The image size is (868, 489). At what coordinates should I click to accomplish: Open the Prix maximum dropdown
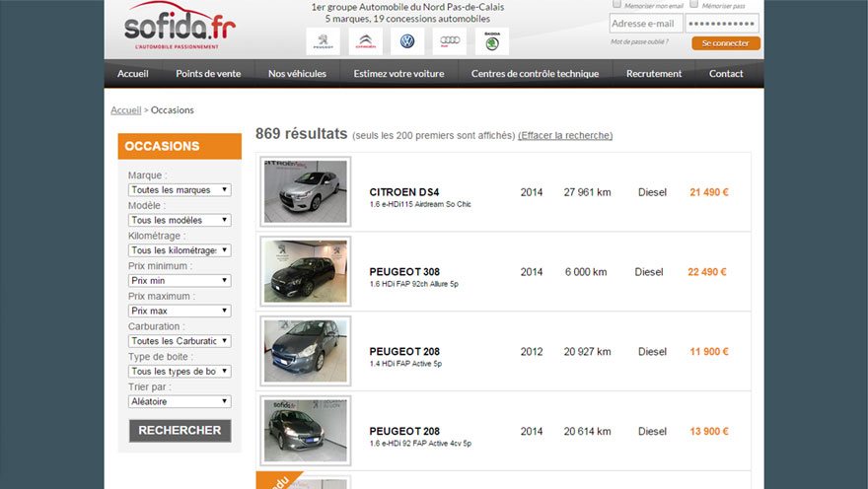(x=180, y=311)
